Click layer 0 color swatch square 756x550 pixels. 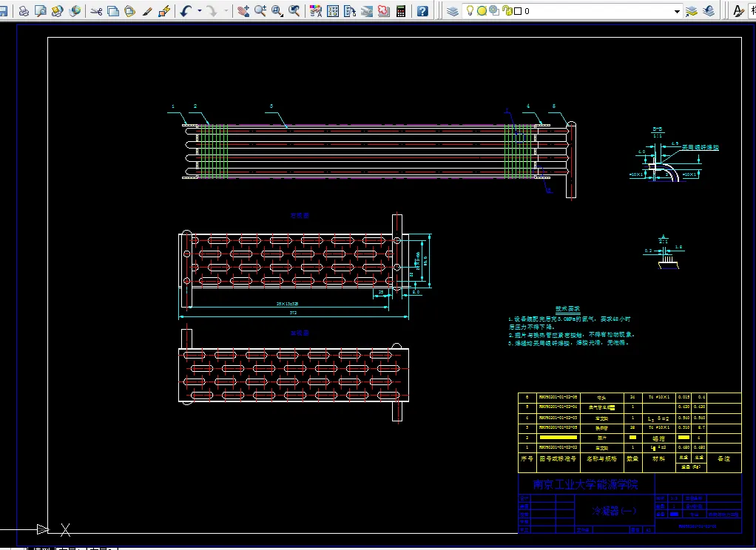(518, 11)
